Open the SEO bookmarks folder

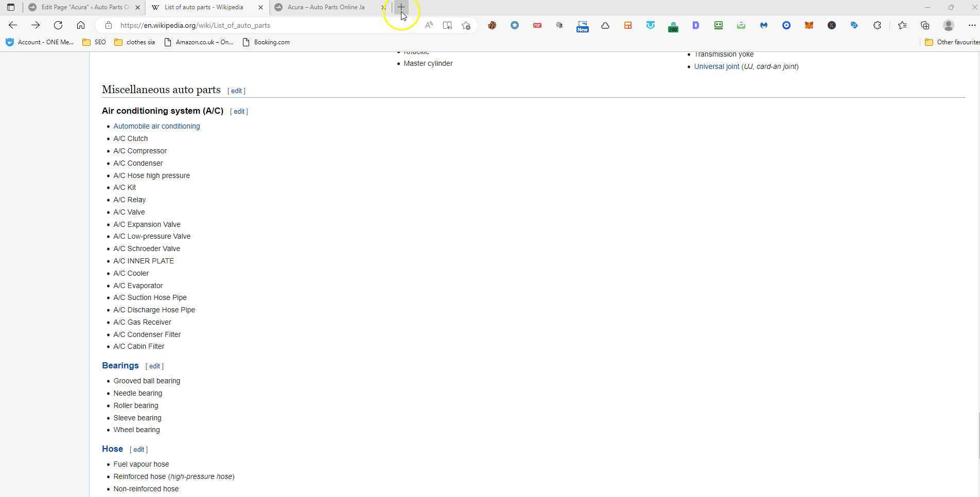(94, 42)
